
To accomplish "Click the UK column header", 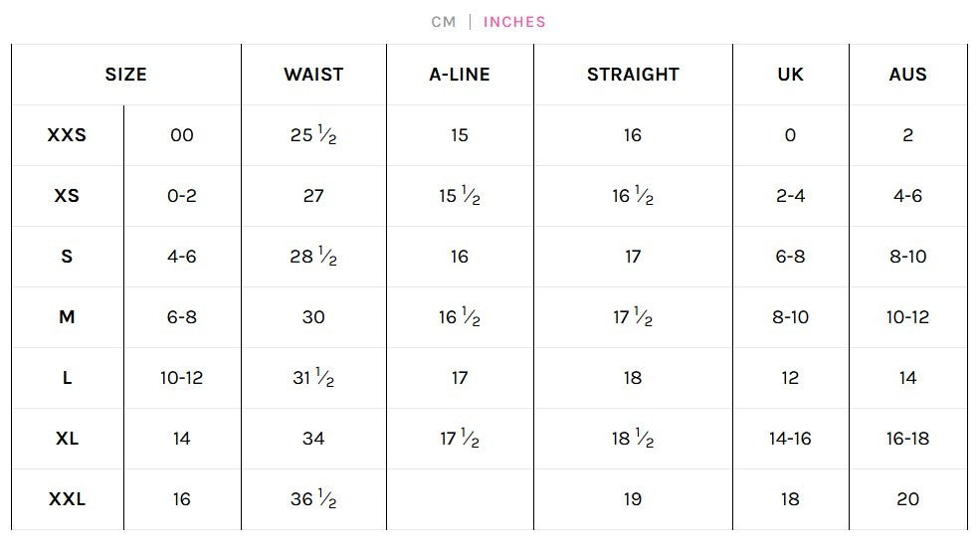I will click(791, 75).
